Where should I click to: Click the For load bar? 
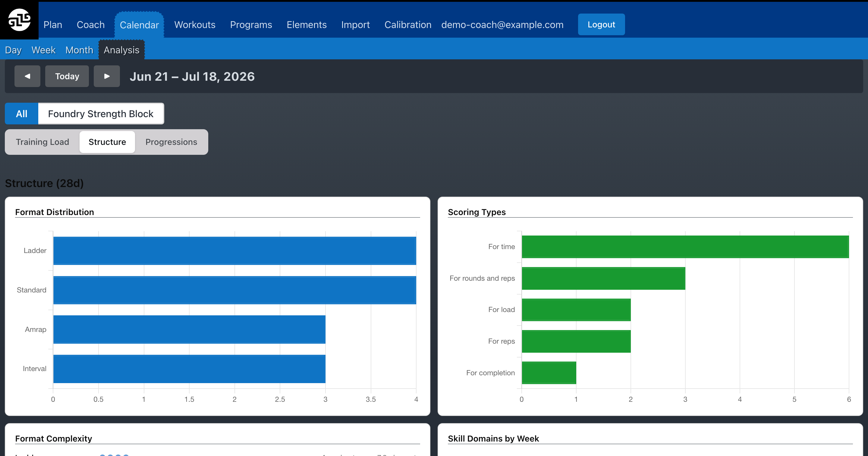click(x=576, y=310)
